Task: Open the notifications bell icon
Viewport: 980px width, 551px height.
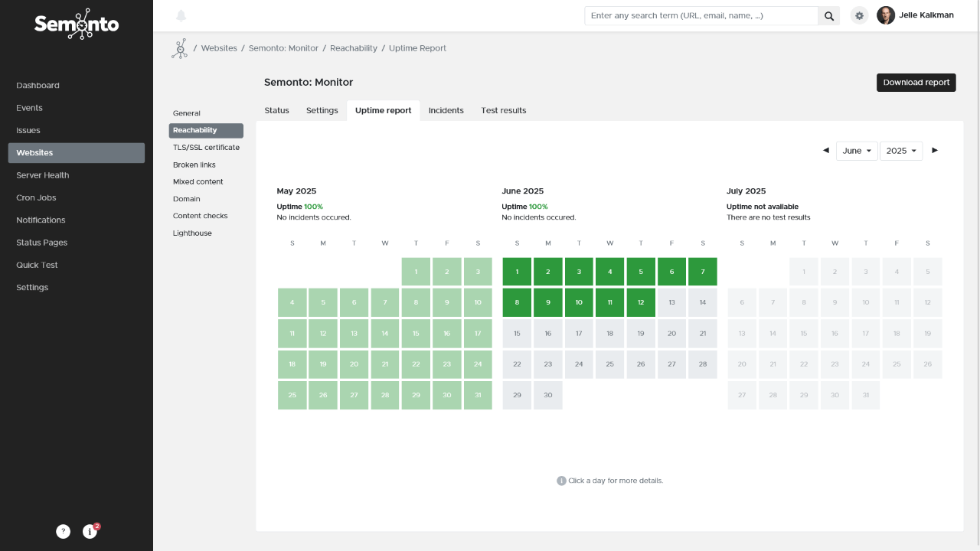Action: click(181, 15)
